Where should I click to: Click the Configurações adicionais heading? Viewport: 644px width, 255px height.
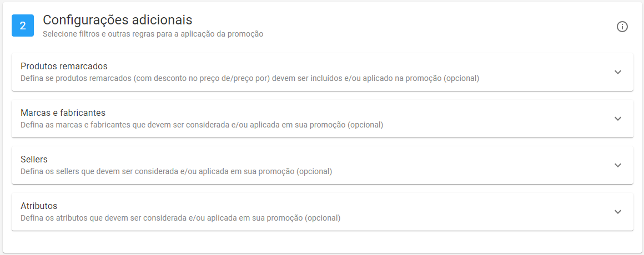[x=118, y=20]
